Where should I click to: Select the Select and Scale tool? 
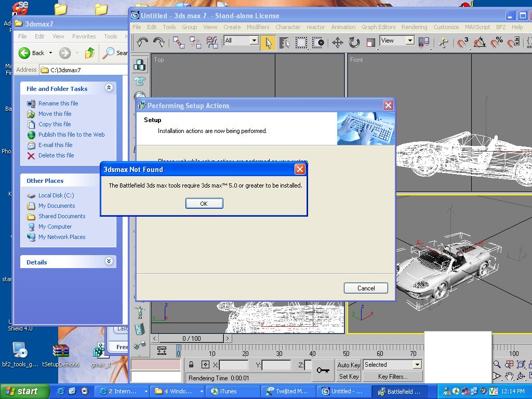click(371, 43)
